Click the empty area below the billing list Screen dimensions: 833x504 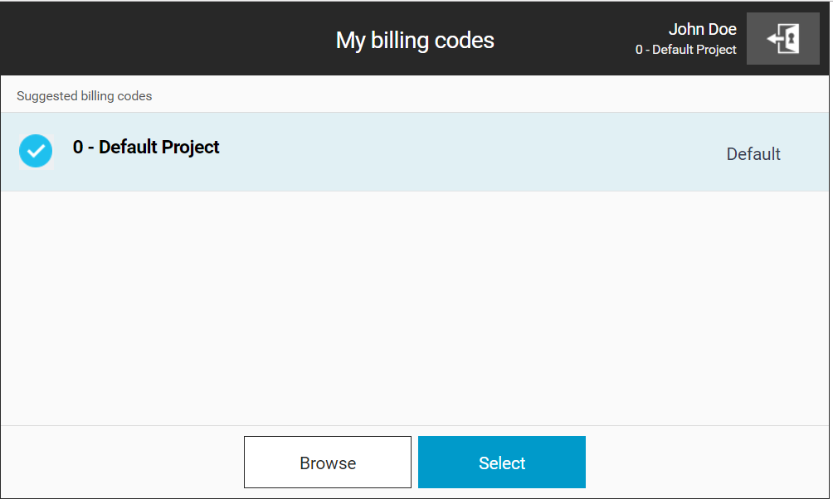(415, 307)
